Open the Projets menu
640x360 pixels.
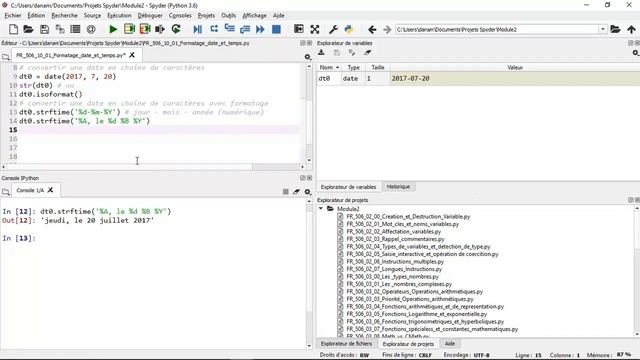(x=206, y=16)
